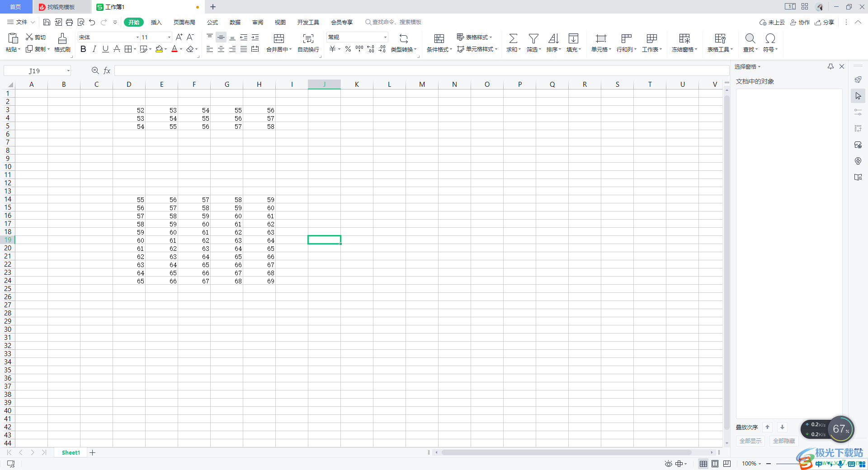This screenshot has height=470, width=868.
Task: Click the Type Conversion (类型转换) icon
Action: [x=404, y=38]
